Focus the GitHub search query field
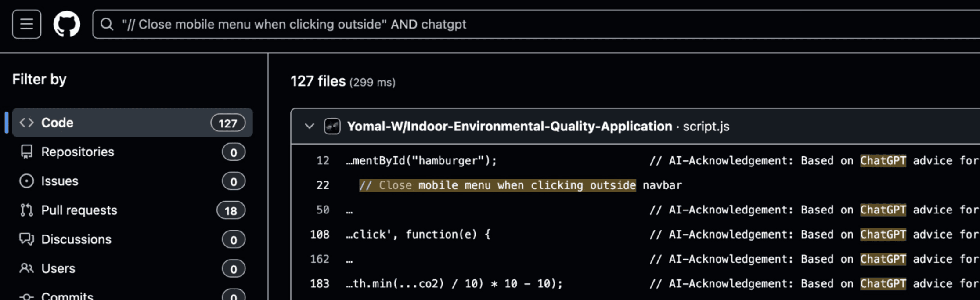The height and width of the screenshot is (300, 980). click(536, 24)
